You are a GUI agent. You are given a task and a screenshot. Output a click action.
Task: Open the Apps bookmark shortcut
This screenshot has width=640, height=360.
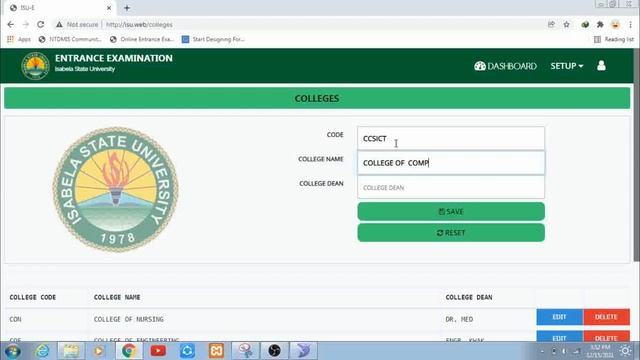(19, 39)
